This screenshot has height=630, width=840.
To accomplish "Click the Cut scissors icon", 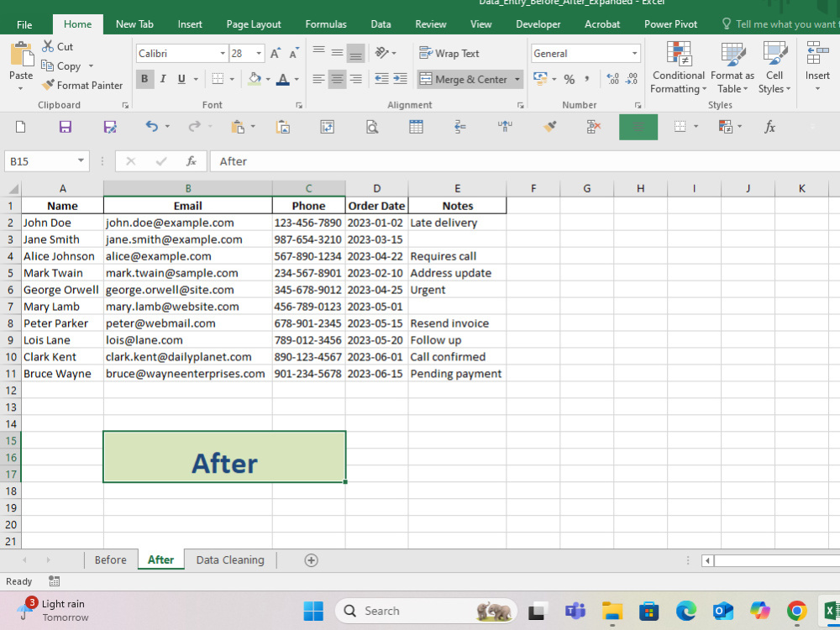I will (48, 46).
